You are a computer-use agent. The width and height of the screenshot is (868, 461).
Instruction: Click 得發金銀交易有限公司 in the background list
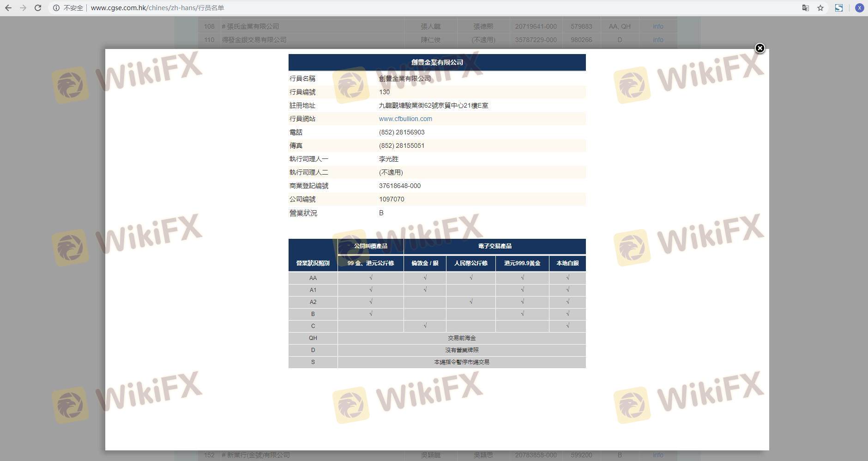click(254, 40)
